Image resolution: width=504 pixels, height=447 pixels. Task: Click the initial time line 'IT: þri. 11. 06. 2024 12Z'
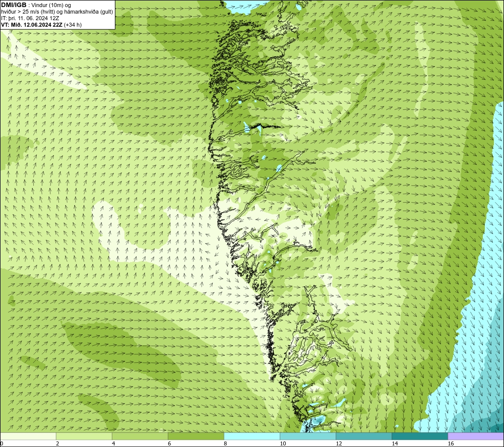pyautogui.click(x=30, y=18)
